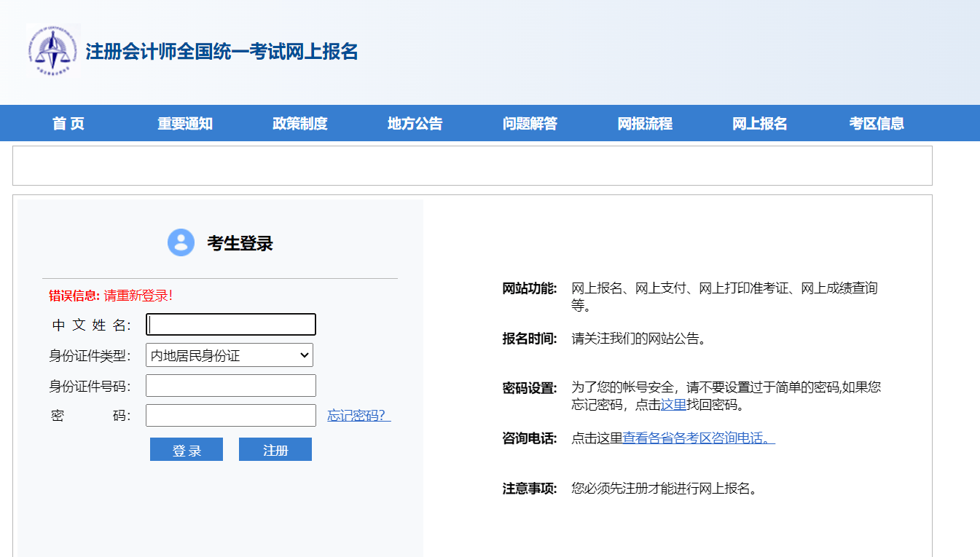Return to 首页 home page
The image size is (980, 557).
(x=67, y=123)
